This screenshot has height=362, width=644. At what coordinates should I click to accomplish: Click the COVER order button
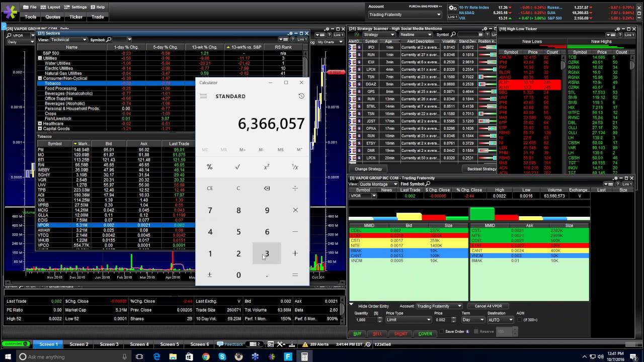pos(425,334)
